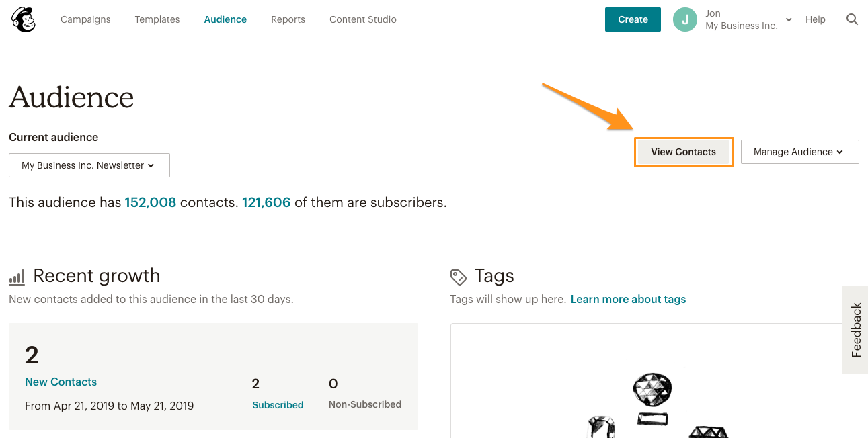Click the Mailchimp monkey logo
The width and height of the screenshot is (868, 438).
click(x=24, y=19)
